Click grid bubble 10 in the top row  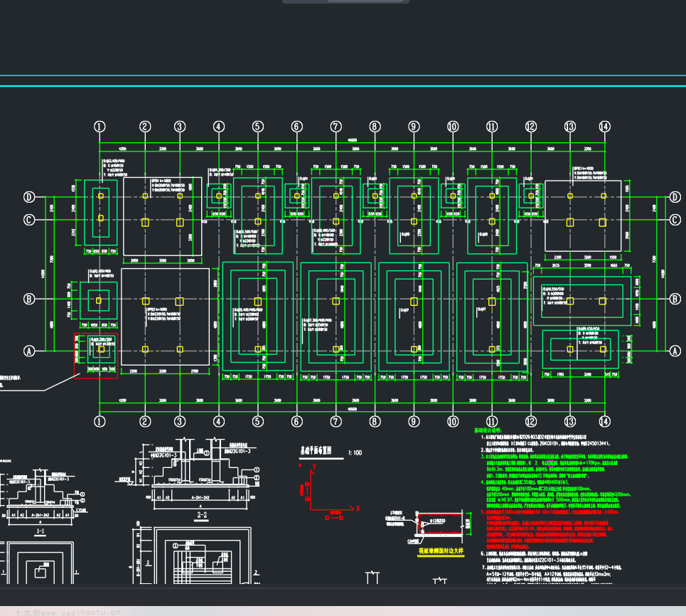coord(453,127)
